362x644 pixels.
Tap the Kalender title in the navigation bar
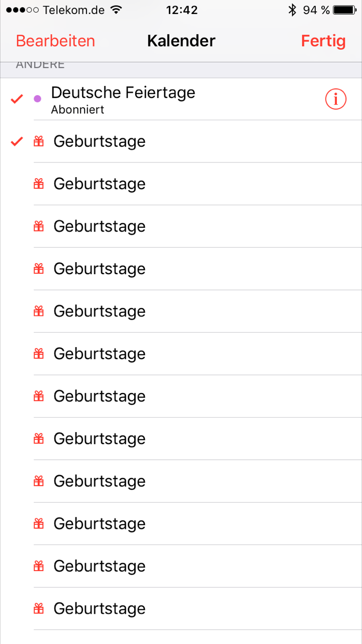(x=181, y=41)
